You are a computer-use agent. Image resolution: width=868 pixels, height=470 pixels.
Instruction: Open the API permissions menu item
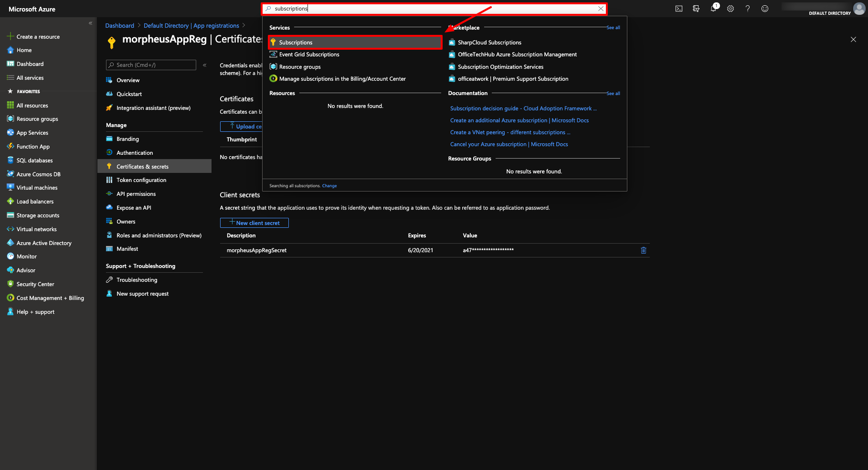click(x=136, y=193)
